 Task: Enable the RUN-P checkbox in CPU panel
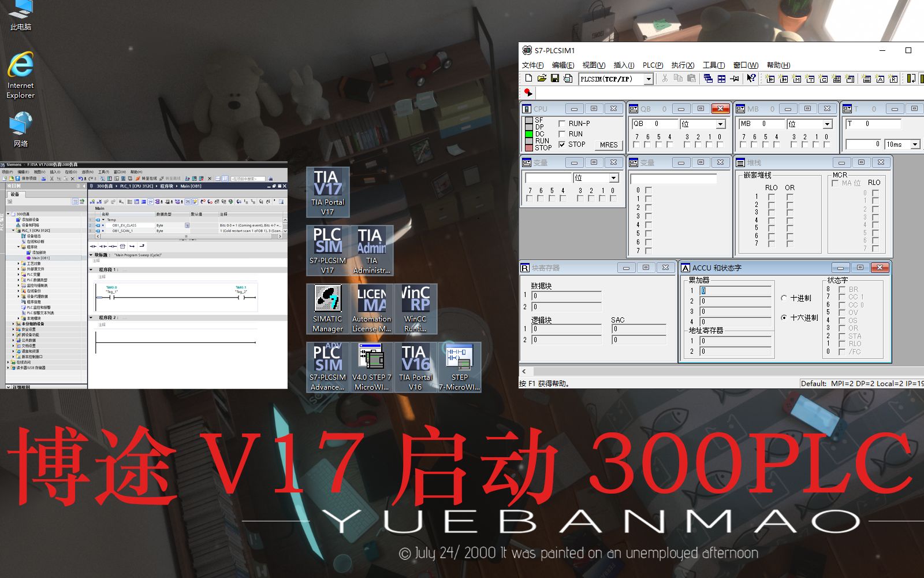pyautogui.click(x=562, y=123)
